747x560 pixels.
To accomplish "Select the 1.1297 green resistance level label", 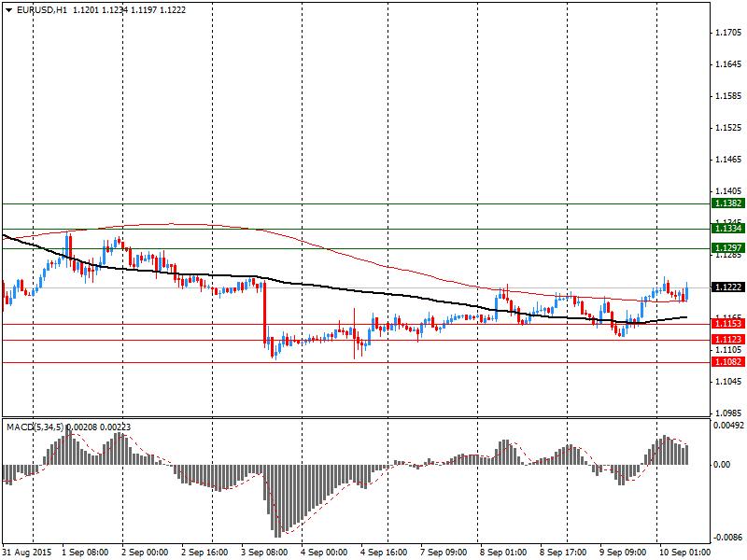I will (728, 248).
